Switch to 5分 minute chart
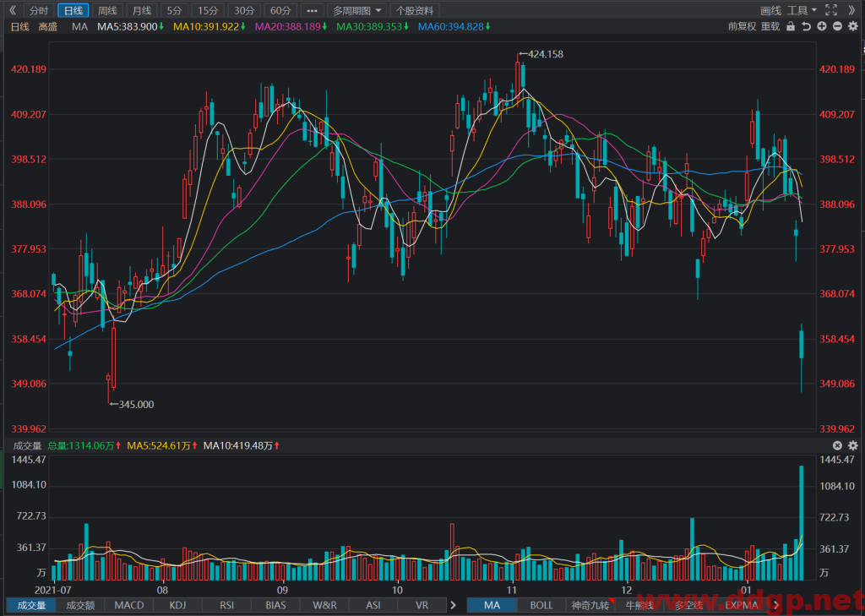 [x=174, y=10]
